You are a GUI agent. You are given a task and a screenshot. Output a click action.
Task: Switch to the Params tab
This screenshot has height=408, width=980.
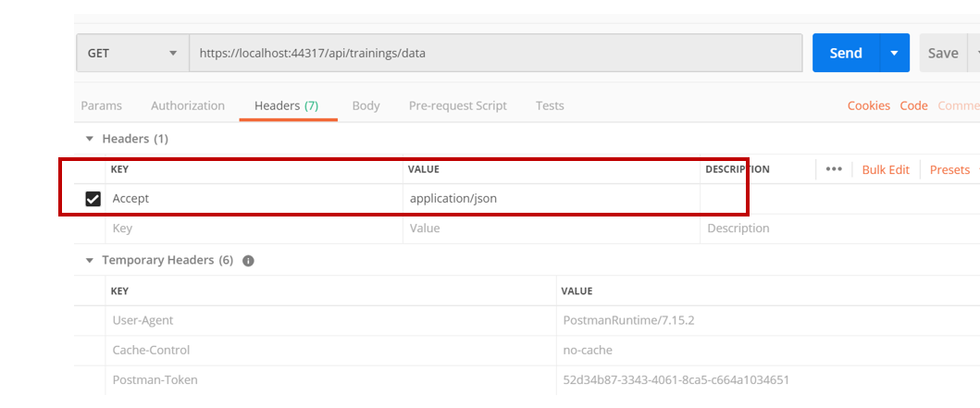point(101,105)
